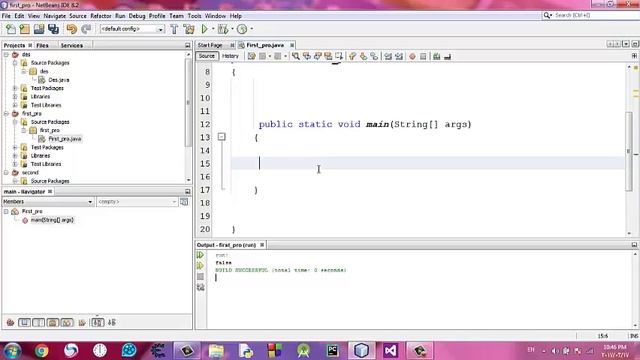The height and width of the screenshot is (360, 640).
Task: Click the Comment lines editor icon
Action: tap(437, 56)
